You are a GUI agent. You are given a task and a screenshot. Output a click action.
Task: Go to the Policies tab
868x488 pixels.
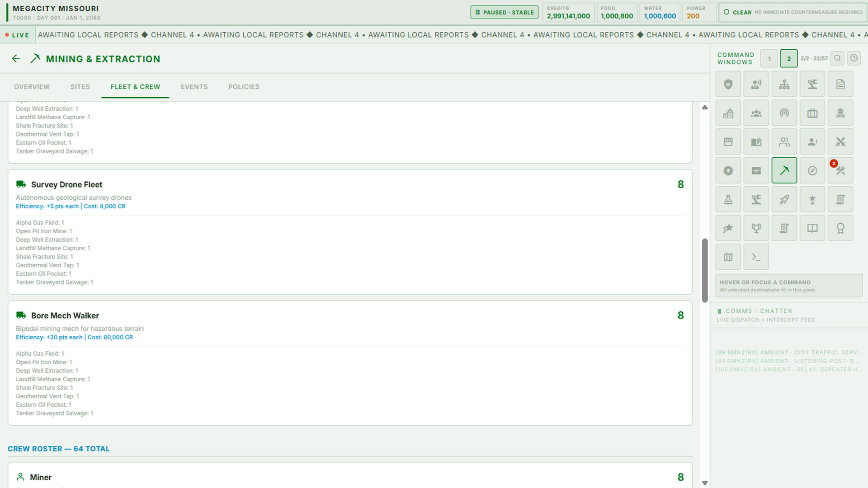244,87
